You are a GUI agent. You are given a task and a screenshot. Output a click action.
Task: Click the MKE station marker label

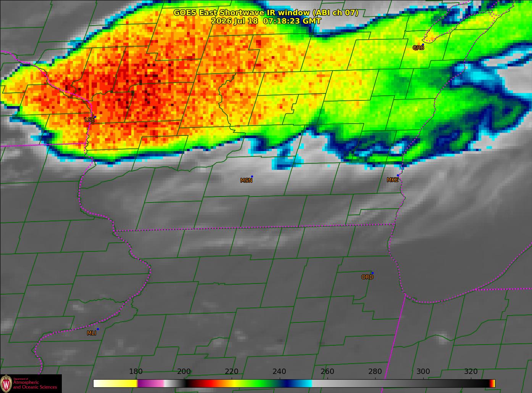click(x=392, y=180)
